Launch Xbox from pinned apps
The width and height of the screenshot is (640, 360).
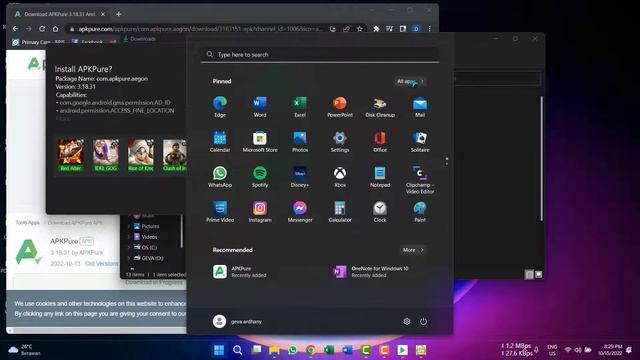(340, 177)
